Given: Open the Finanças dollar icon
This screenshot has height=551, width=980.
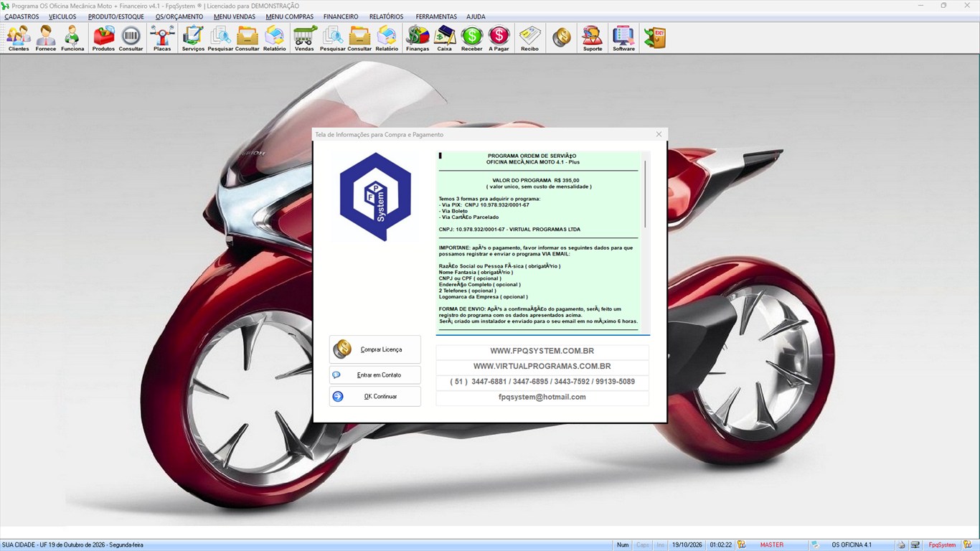Looking at the screenshot, I should click(418, 38).
